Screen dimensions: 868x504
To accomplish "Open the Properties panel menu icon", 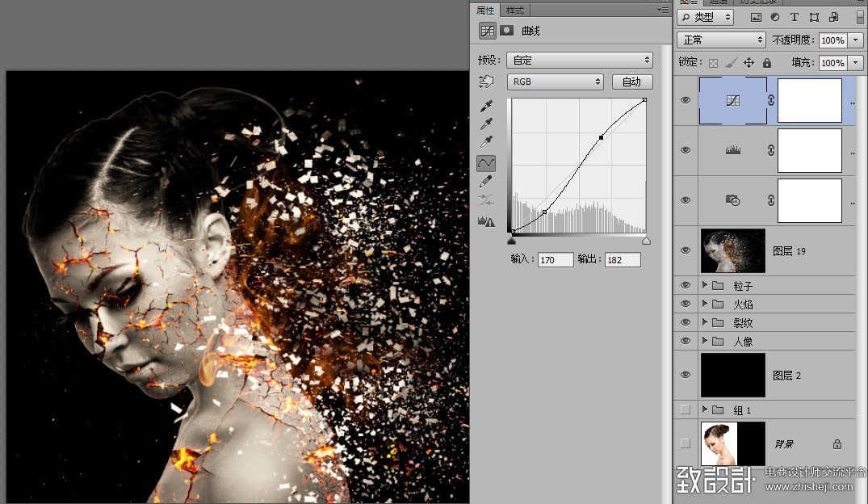I will [x=663, y=10].
